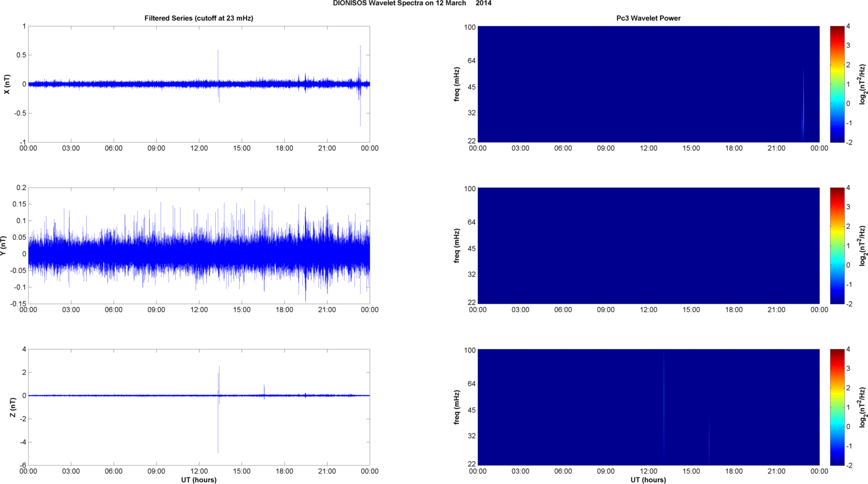Click the 06:00 tick label under the Z series plot
The height and width of the screenshot is (484, 868).
tap(113, 472)
